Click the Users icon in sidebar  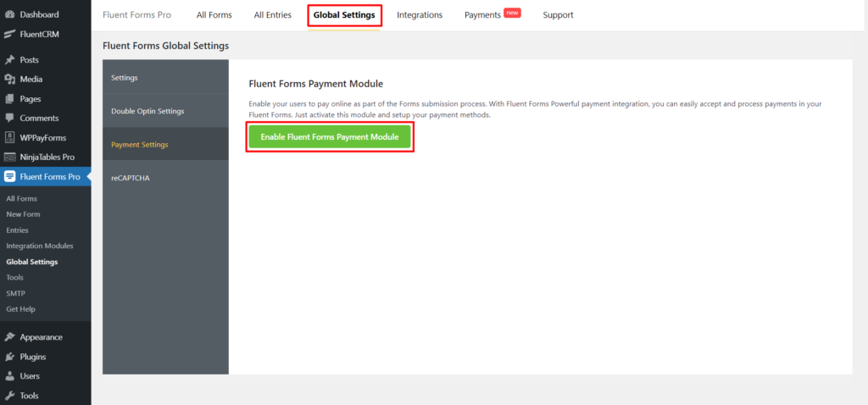[x=9, y=376]
